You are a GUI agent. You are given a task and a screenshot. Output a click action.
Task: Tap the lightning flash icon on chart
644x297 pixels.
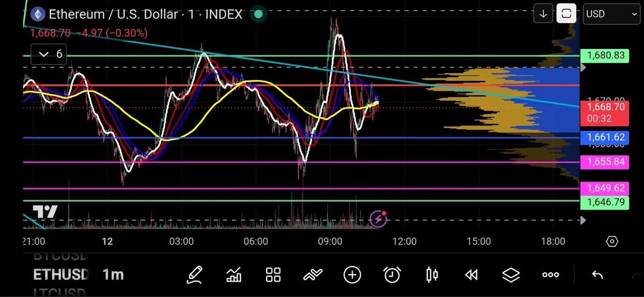coord(378,218)
